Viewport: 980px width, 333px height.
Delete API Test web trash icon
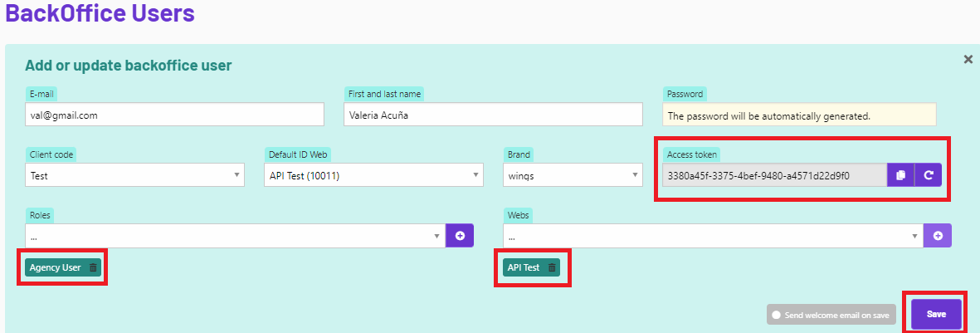552,267
